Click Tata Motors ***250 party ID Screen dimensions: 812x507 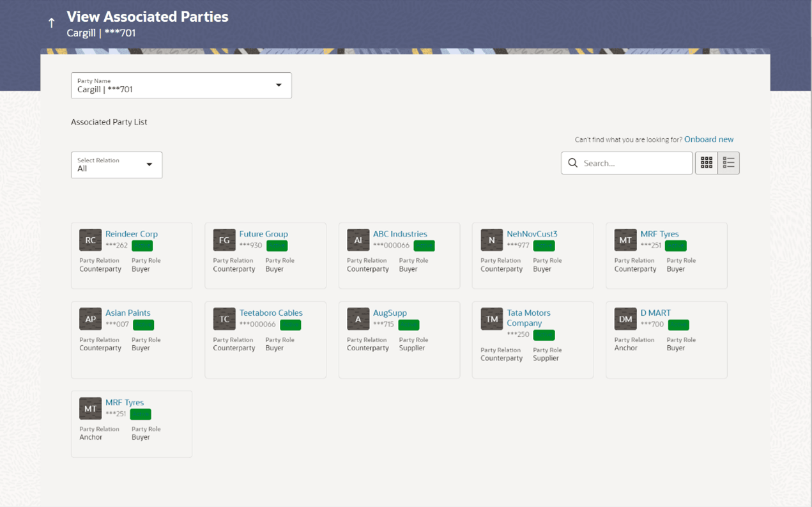pos(518,334)
